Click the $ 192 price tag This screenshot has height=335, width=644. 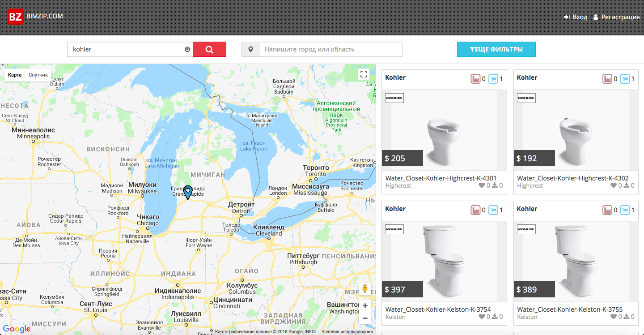pyautogui.click(x=534, y=158)
